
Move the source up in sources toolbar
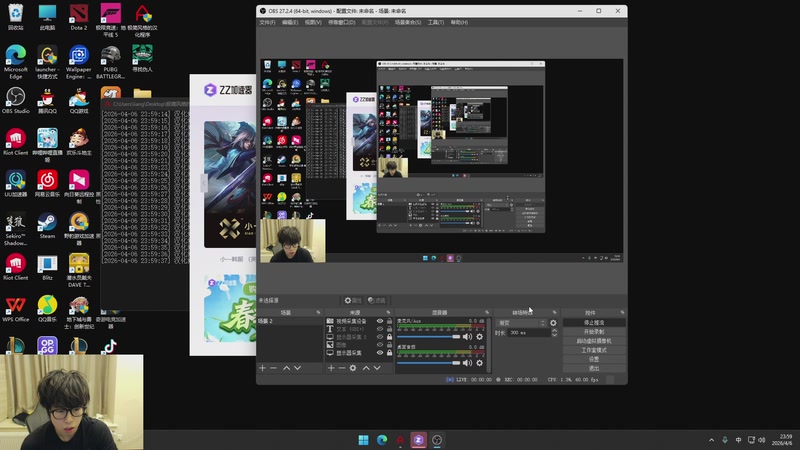pyautogui.click(x=366, y=368)
